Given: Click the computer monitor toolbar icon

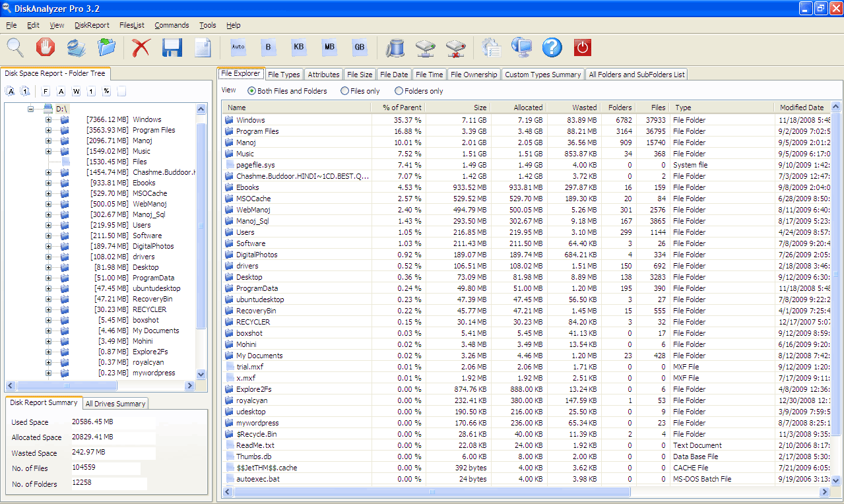Looking at the screenshot, I should (x=522, y=47).
